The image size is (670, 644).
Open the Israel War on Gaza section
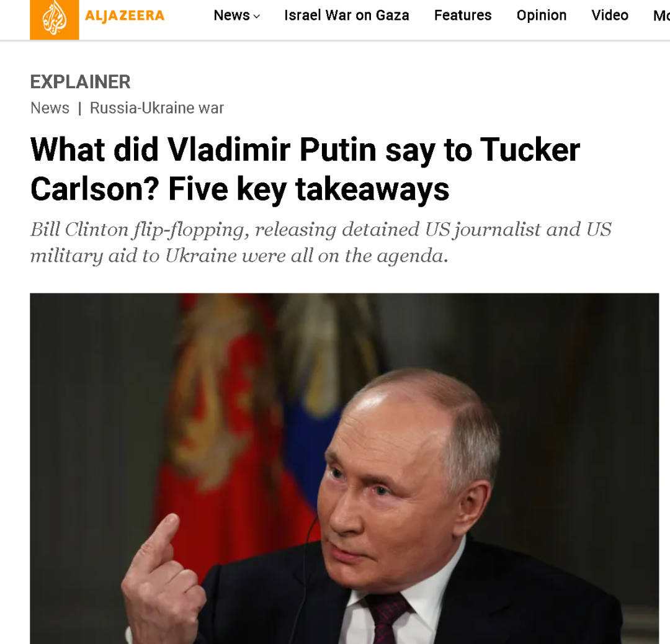347,16
